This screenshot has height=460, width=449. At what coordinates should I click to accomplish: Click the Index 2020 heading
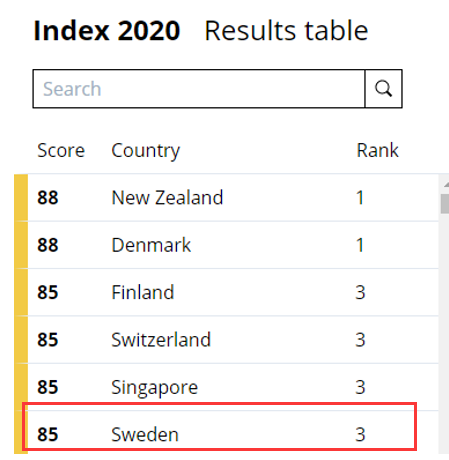(107, 31)
